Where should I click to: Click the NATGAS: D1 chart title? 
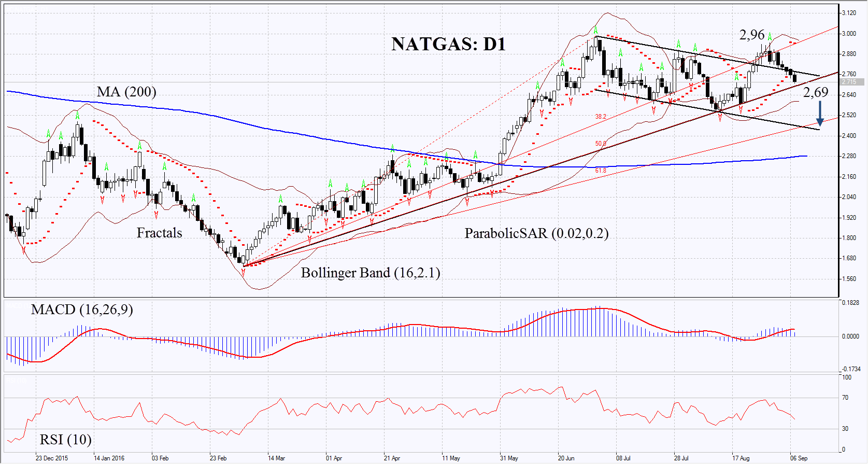click(448, 44)
